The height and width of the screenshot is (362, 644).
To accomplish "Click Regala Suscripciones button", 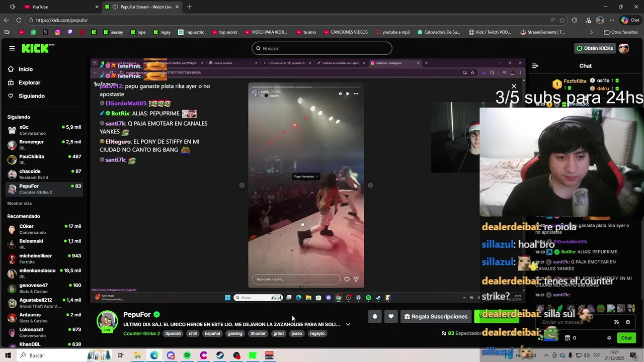I will pos(436,317).
